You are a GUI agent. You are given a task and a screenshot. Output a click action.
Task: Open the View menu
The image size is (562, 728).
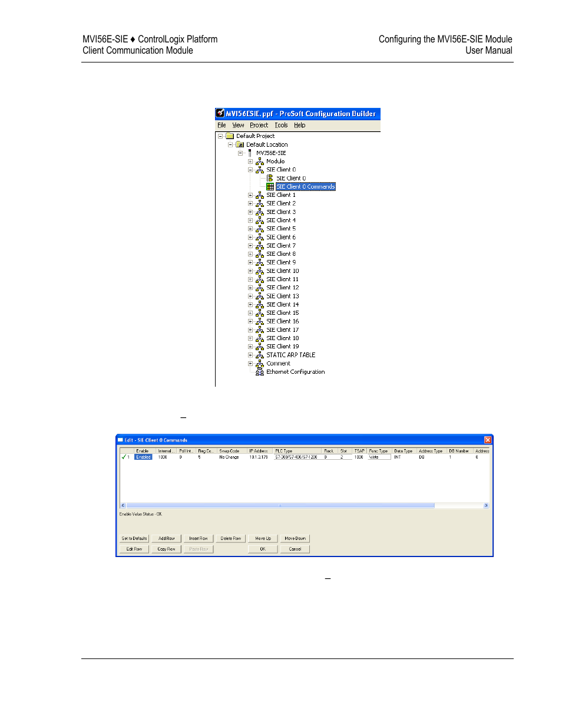pyautogui.click(x=238, y=125)
